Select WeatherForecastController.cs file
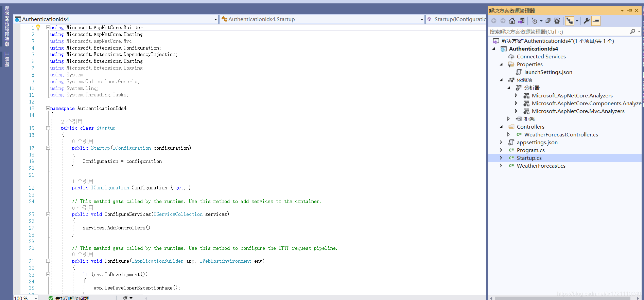Screen dimensions: 644x300 561,135
